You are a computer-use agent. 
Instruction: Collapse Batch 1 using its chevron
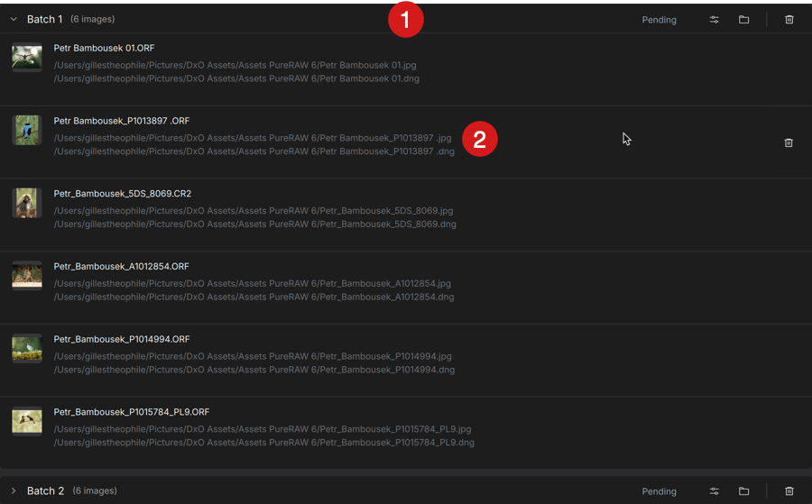[14, 19]
